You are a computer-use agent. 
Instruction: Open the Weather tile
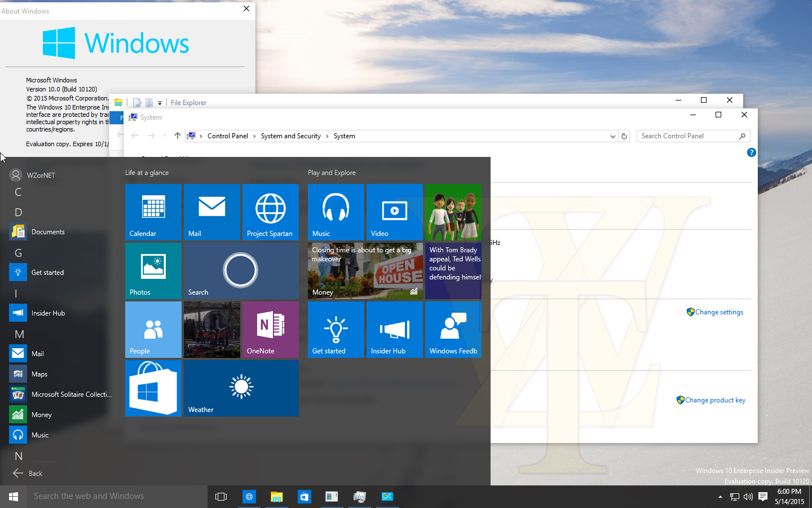tap(241, 388)
